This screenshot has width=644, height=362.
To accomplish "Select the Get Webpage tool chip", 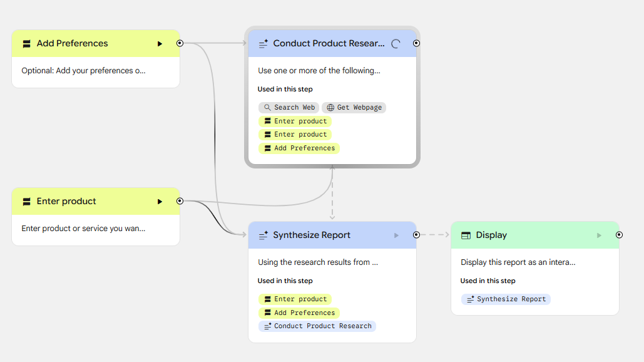I will (354, 108).
